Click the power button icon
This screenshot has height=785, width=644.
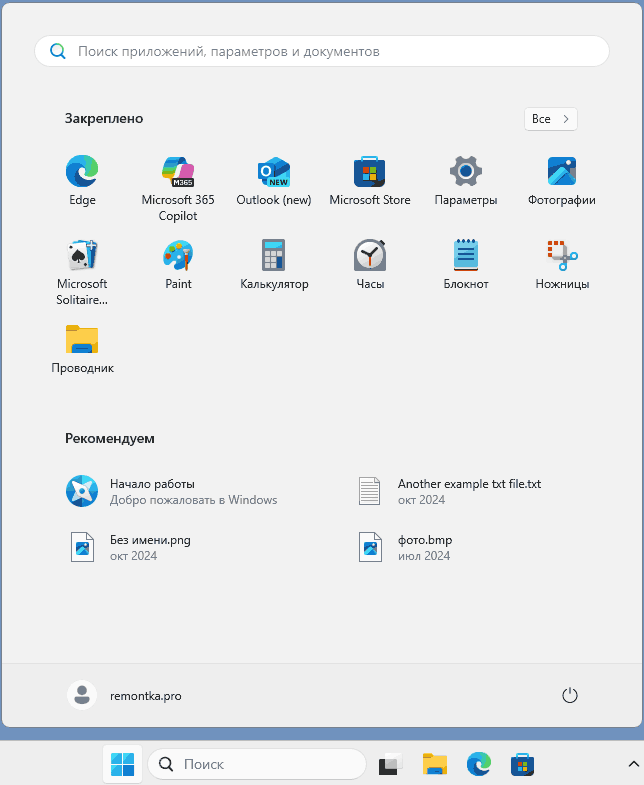coord(570,695)
